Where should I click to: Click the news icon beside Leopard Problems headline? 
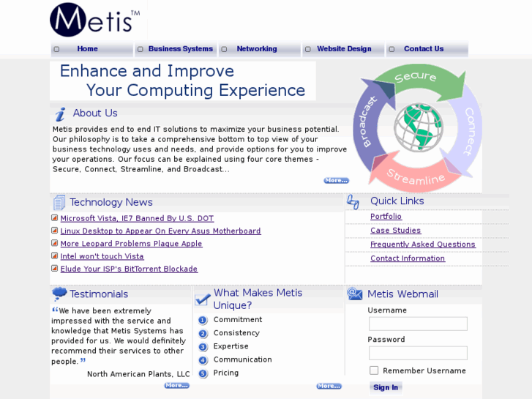tap(54, 243)
